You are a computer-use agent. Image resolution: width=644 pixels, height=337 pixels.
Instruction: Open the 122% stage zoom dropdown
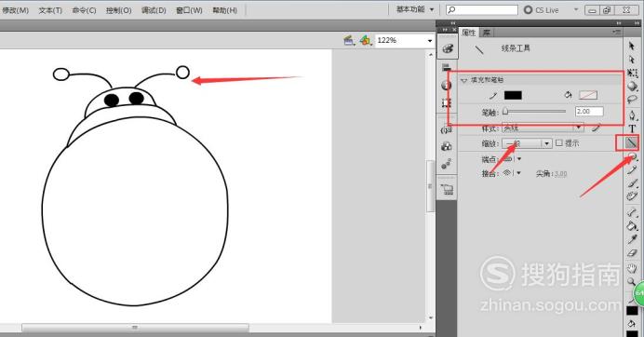tap(430, 40)
